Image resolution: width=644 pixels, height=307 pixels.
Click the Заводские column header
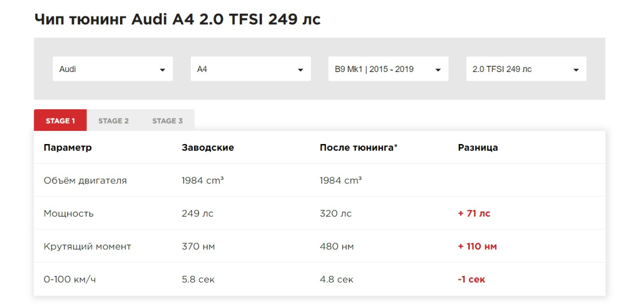(208, 148)
